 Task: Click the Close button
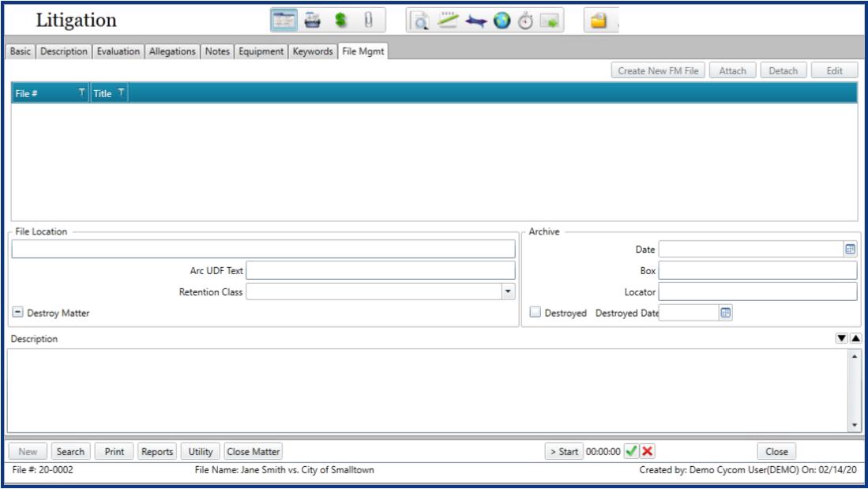[x=776, y=451]
